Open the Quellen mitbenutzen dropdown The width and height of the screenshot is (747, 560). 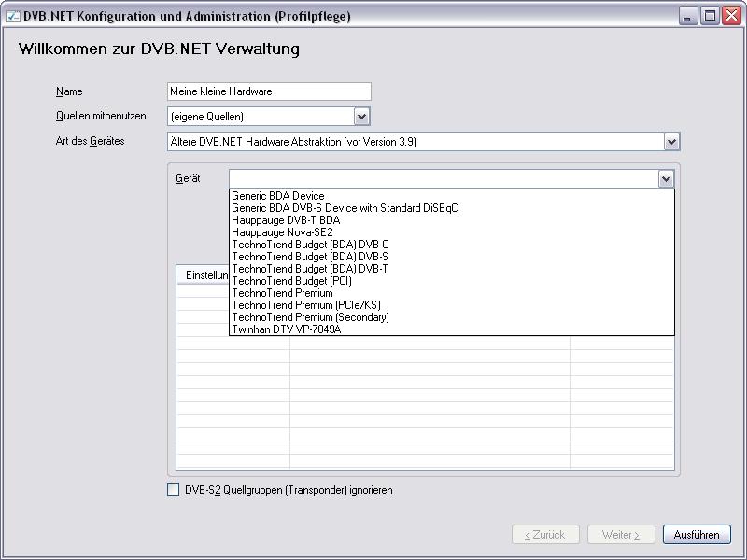pos(362,117)
